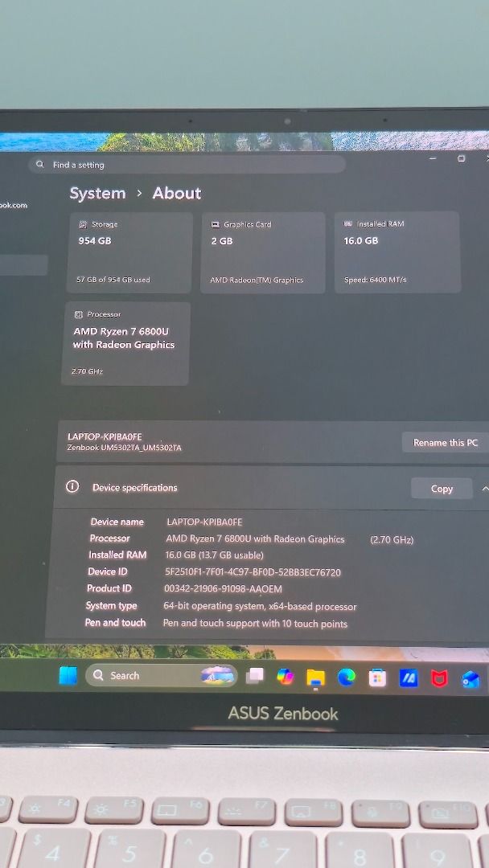Go back to System in the breadcrumb
This screenshot has width=489, height=868.
tap(97, 193)
